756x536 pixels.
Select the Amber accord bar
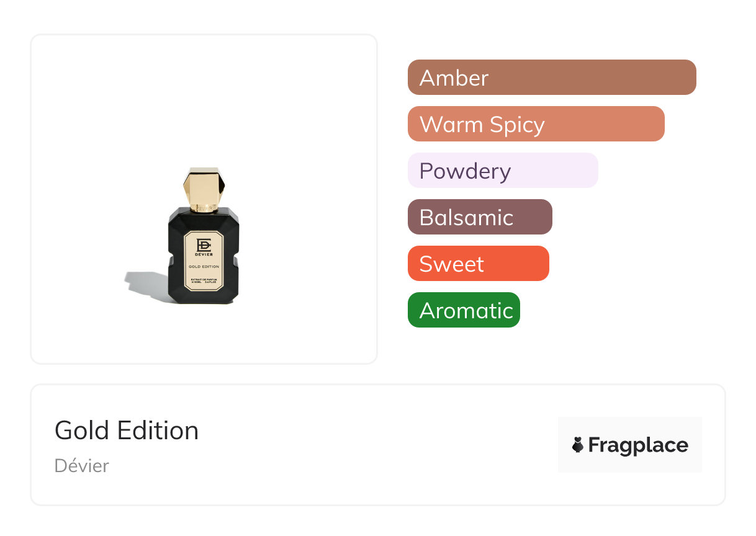click(x=551, y=78)
